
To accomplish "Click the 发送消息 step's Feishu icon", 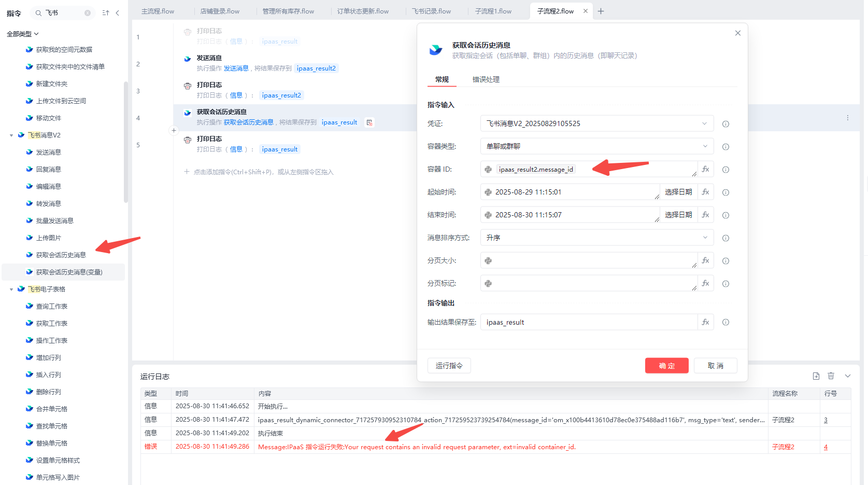I will pyautogui.click(x=188, y=59).
